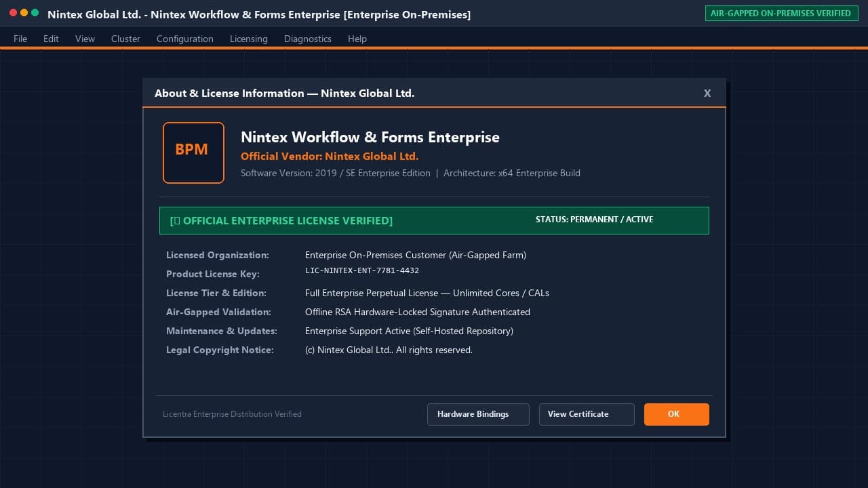
Task: Click 'Licentra Enterprise Distribution Verified' footer text
Action: 232,414
